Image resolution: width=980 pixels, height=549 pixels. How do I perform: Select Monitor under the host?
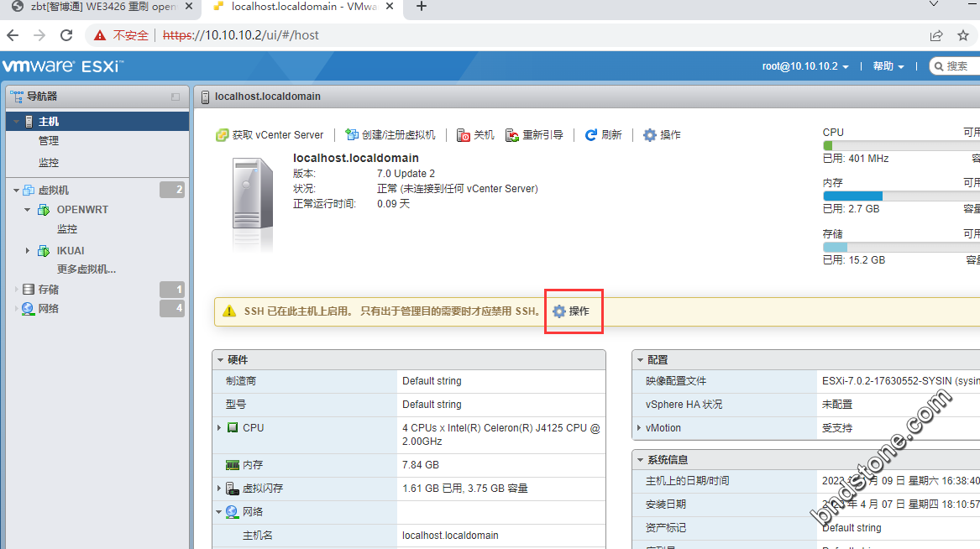[x=49, y=162]
